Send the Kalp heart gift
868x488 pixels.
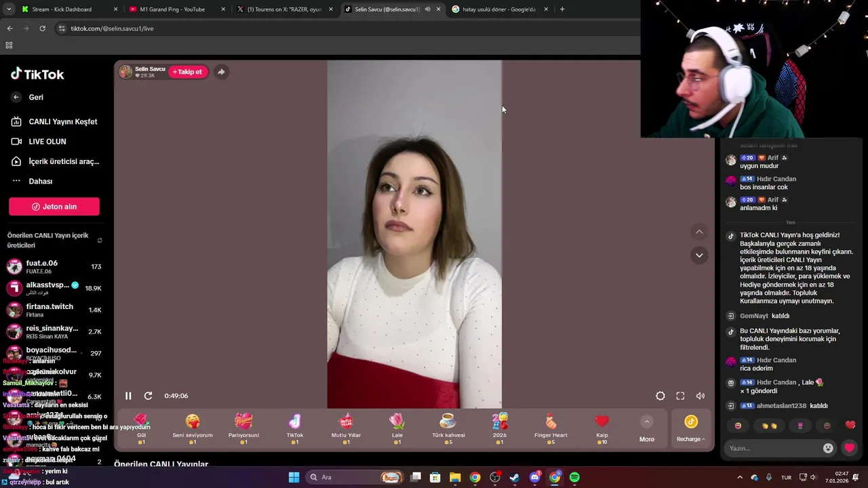[602, 428]
